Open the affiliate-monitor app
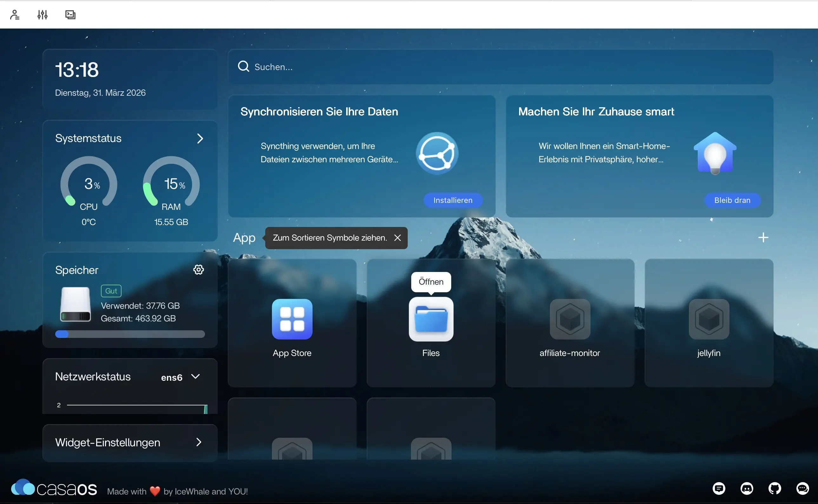Viewport: 818px width, 504px height. pyautogui.click(x=570, y=319)
